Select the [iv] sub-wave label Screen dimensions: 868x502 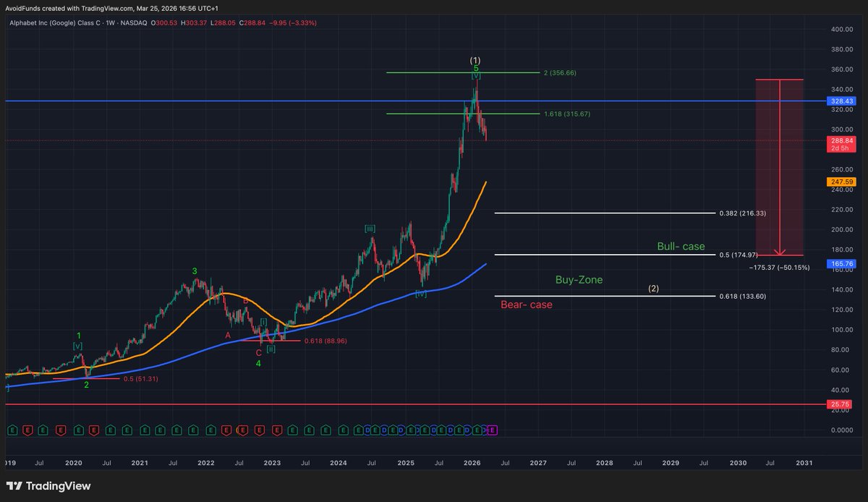pyautogui.click(x=421, y=293)
